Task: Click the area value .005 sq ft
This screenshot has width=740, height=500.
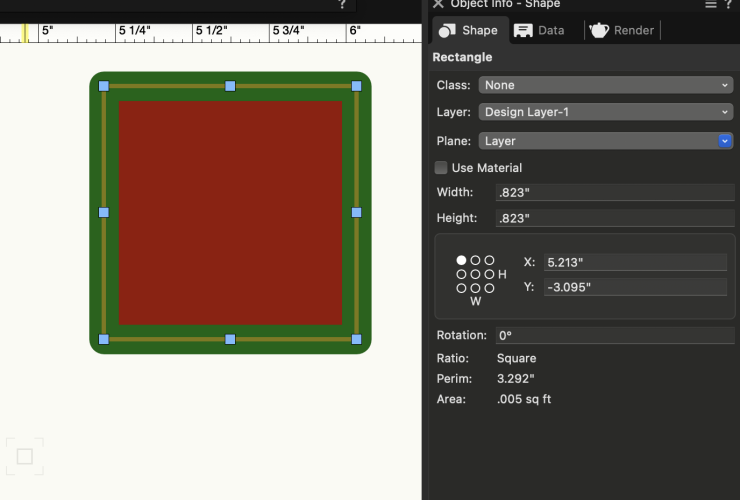Action: pyautogui.click(x=524, y=399)
